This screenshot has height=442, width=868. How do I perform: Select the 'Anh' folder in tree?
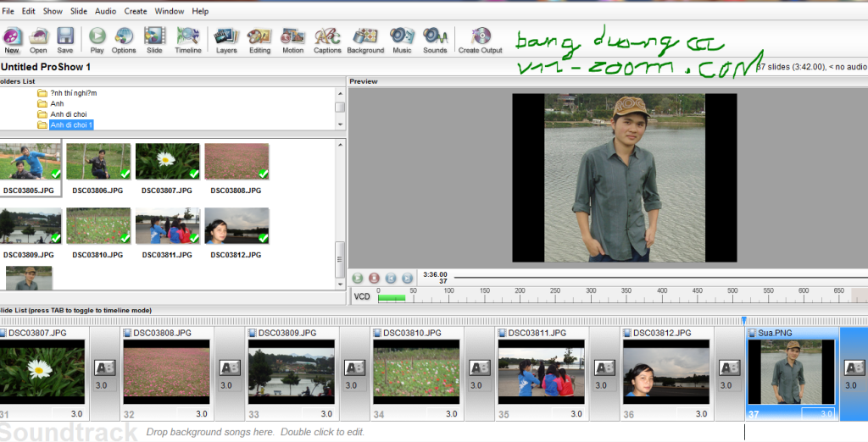pos(57,103)
